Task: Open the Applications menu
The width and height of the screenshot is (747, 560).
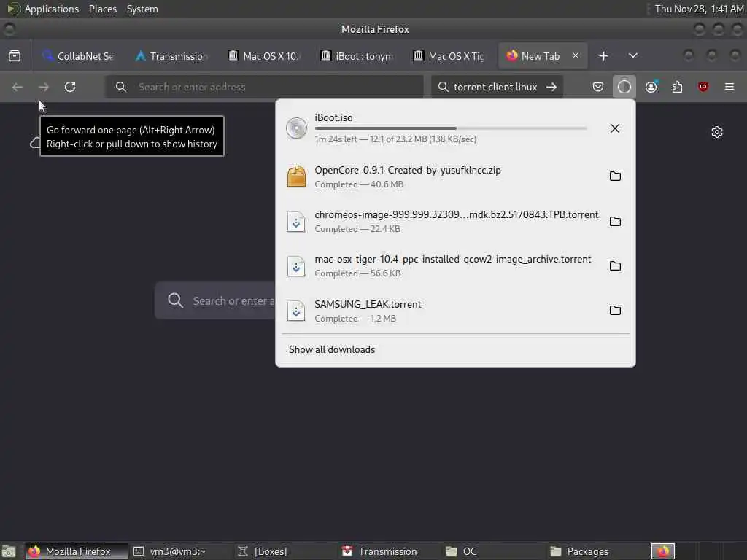Action: 52,9
